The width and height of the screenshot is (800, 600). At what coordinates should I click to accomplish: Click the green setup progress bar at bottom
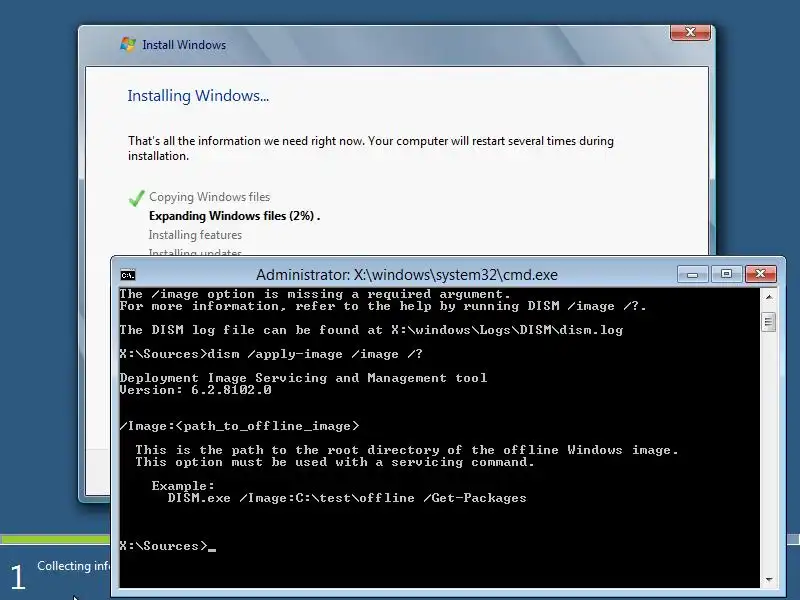[x=55, y=539]
